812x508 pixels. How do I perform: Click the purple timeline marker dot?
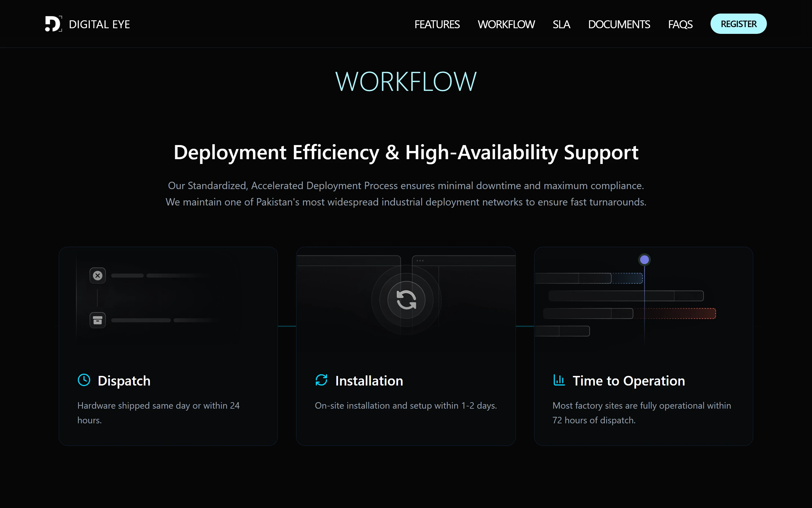click(644, 260)
